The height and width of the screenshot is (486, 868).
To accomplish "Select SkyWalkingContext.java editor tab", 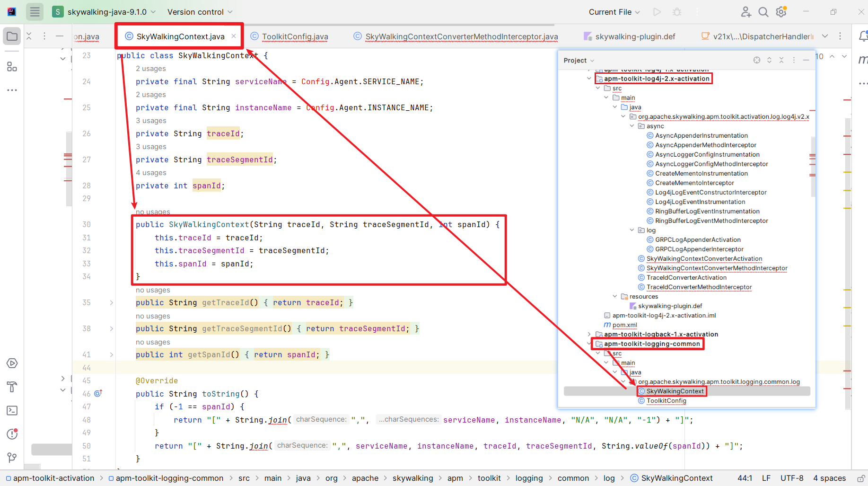I will (x=180, y=36).
